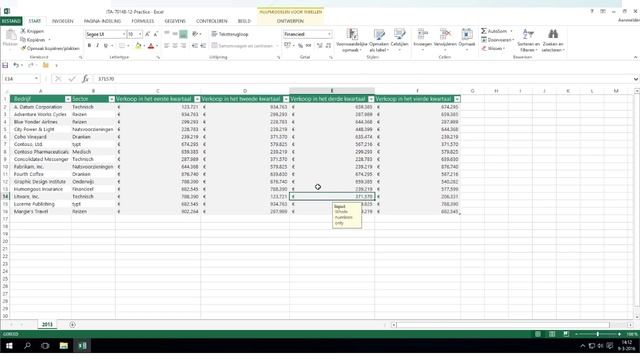
Task: Open the GEGEVENS ribbon tab
Action: (175, 21)
